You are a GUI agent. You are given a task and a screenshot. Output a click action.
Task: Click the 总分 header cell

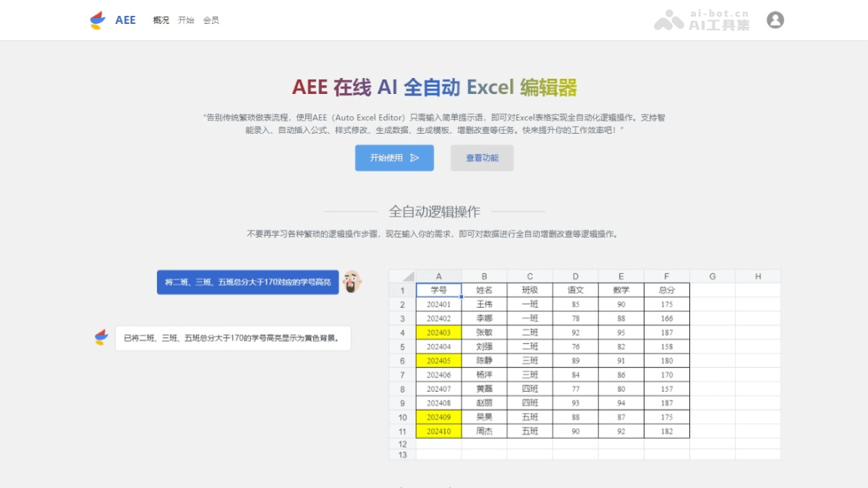coord(665,289)
